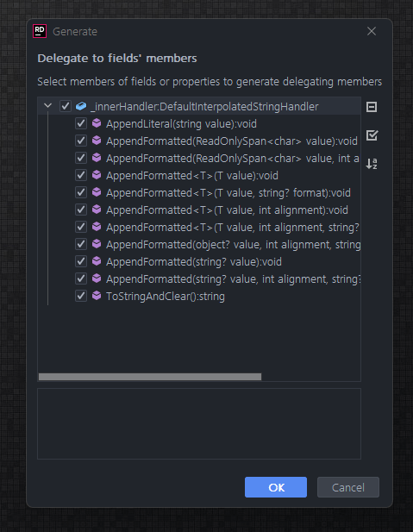Click the Cancel button
The height and width of the screenshot is (532, 413).
tap(347, 487)
